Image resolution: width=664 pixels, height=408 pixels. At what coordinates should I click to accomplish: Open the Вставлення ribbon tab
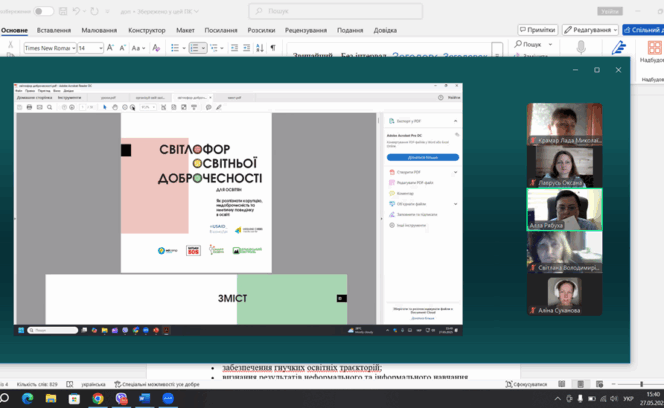[x=54, y=30]
